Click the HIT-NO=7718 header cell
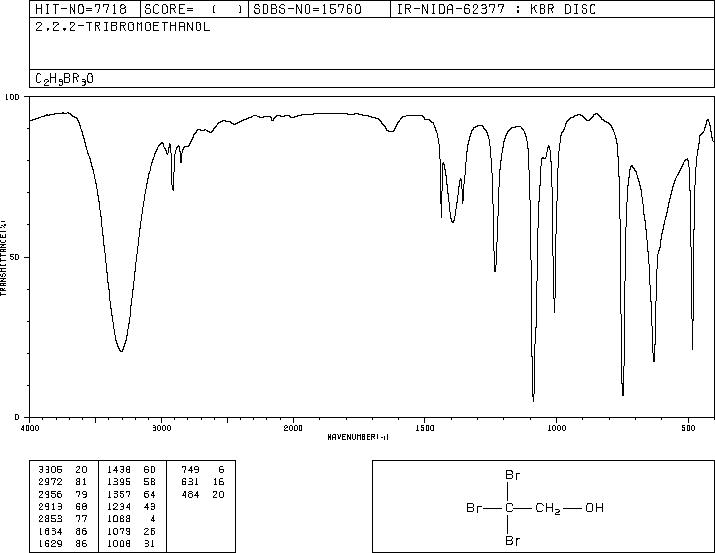This screenshot has width=715, height=553. [81, 9]
